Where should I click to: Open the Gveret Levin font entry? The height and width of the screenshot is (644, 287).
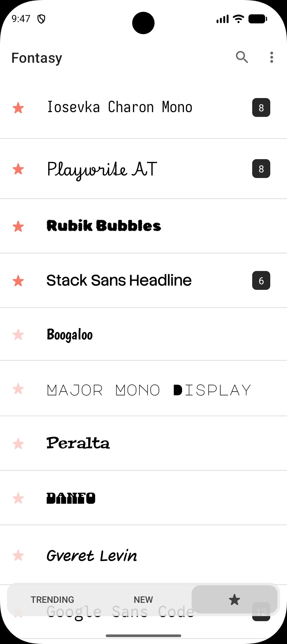pos(143,555)
